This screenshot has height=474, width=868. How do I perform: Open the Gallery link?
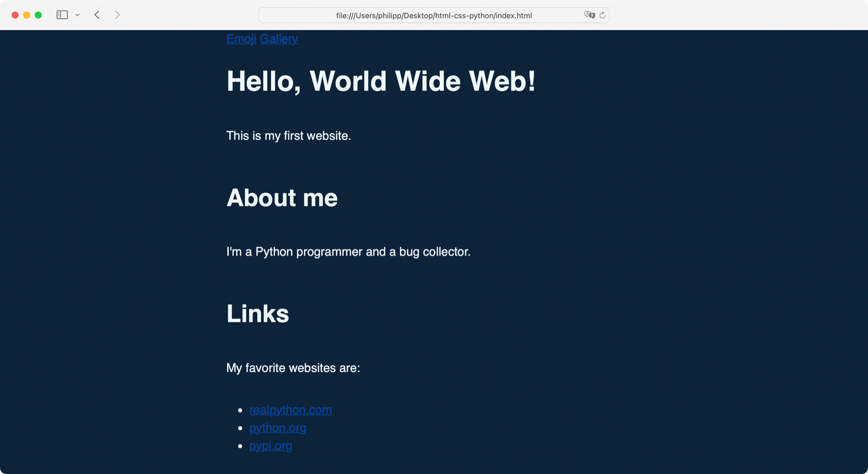[x=278, y=39]
